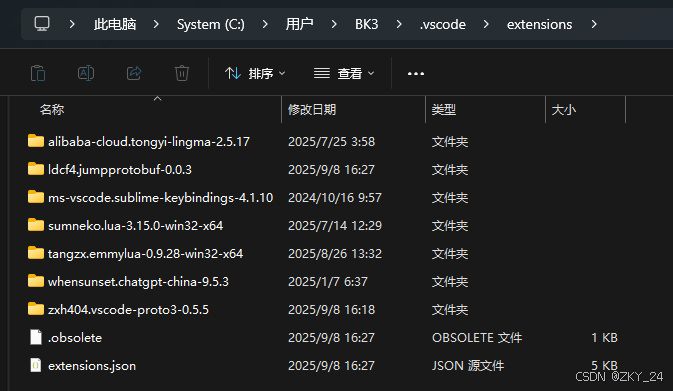Click the Delete trash can icon
Screen dimensions: 673x391
[x=182, y=73]
